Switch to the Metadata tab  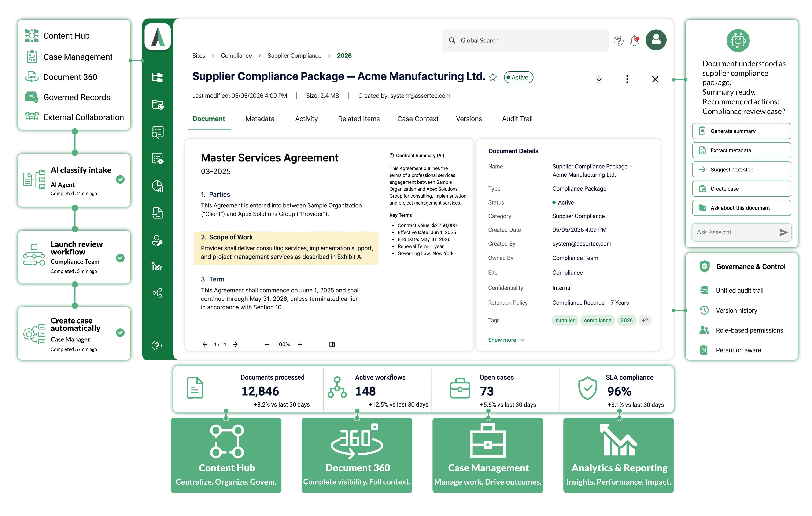[260, 119]
